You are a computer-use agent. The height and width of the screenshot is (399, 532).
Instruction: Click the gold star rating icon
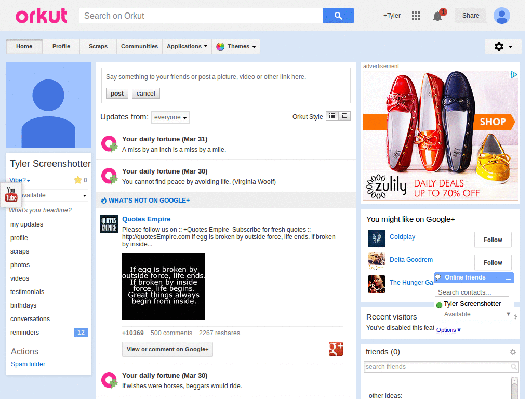[x=78, y=180]
